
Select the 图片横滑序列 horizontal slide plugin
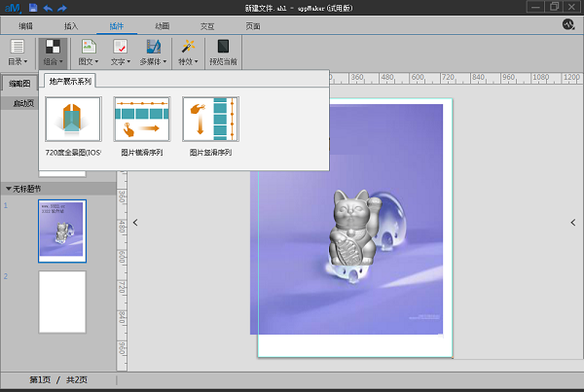coord(141,120)
